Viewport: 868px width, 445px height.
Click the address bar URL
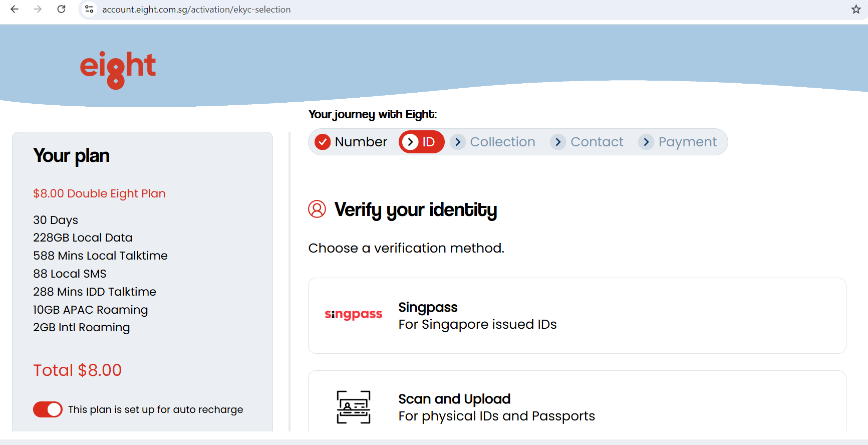click(196, 10)
